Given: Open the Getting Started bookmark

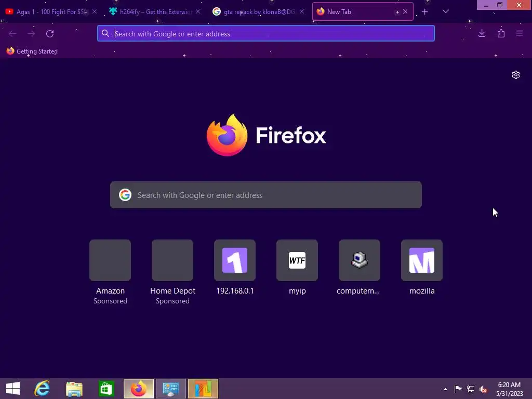Looking at the screenshot, I should pyautogui.click(x=32, y=51).
